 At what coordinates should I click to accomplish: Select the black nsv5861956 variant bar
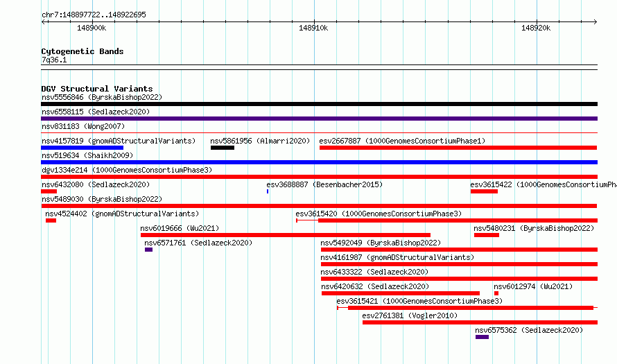[x=223, y=148]
